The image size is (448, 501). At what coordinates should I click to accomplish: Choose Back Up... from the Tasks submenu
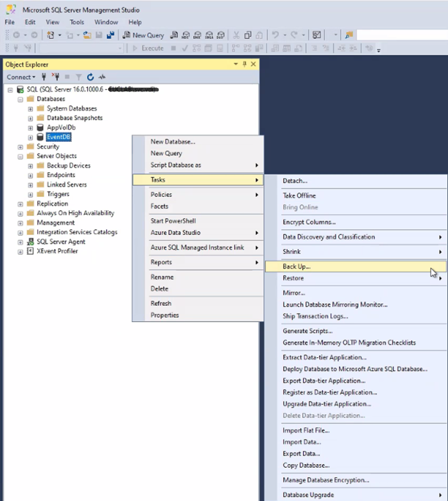[x=297, y=267]
